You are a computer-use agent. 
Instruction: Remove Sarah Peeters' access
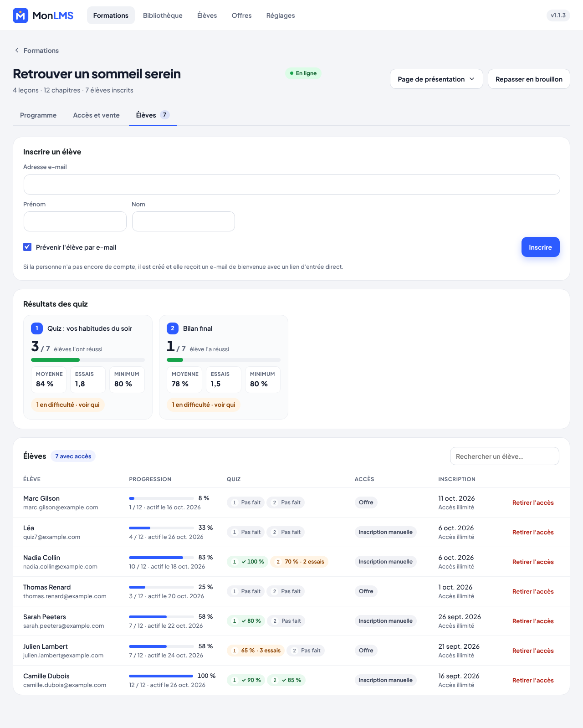[533, 621]
